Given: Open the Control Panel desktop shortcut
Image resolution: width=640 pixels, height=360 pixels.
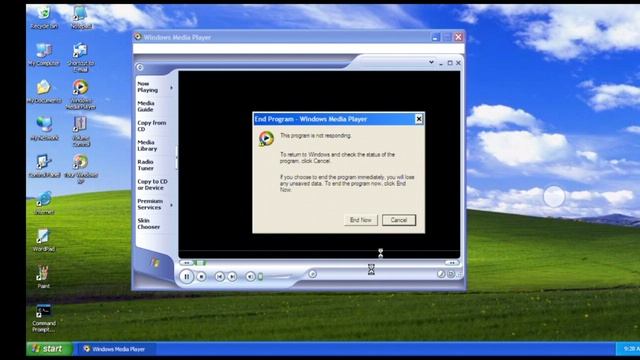Looking at the screenshot, I should [44, 166].
